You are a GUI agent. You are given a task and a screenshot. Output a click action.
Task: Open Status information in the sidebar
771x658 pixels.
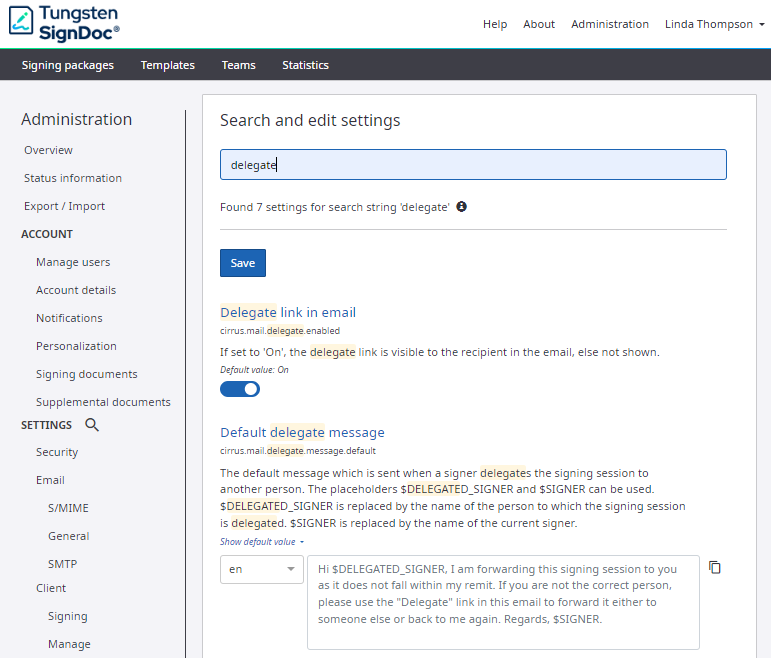coord(73,178)
